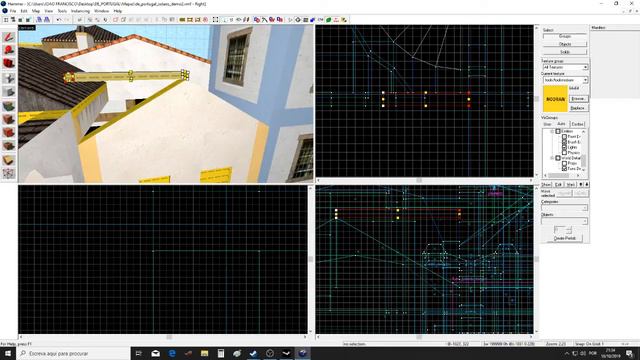Select the Vertex tool
Image resolution: width=640 pixels, height=360 pixels.
coord(9,173)
